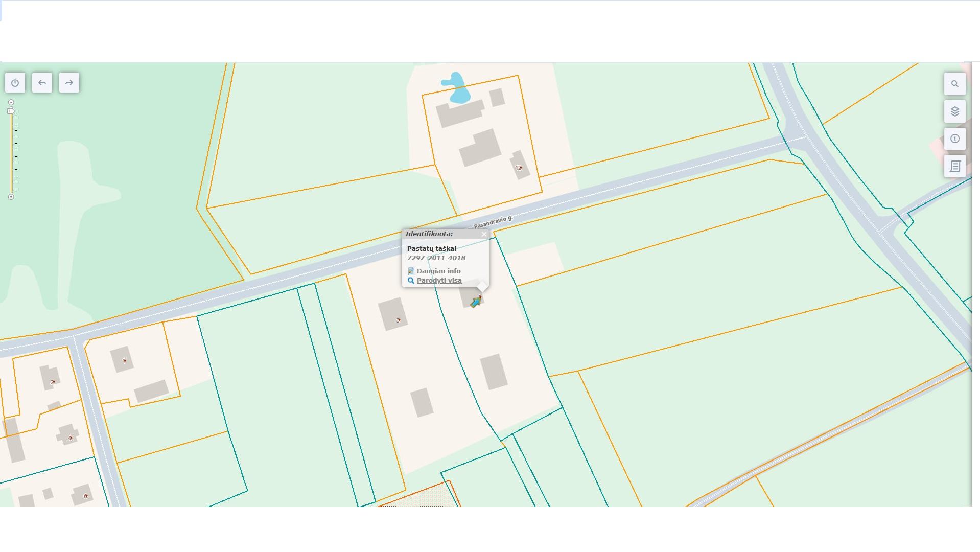The width and height of the screenshot is (980, 552).
Task: Click building point number 12
Action: click(518, 168)
